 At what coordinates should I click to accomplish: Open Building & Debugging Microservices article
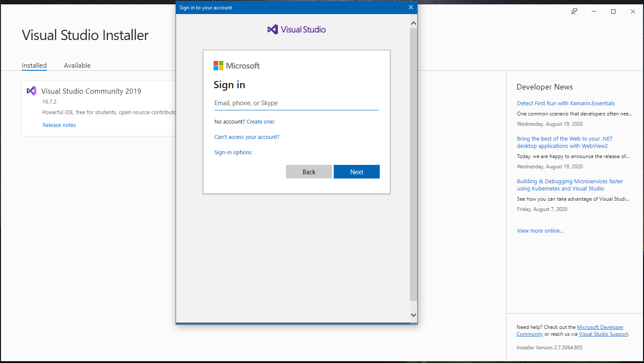pos(570,185)
